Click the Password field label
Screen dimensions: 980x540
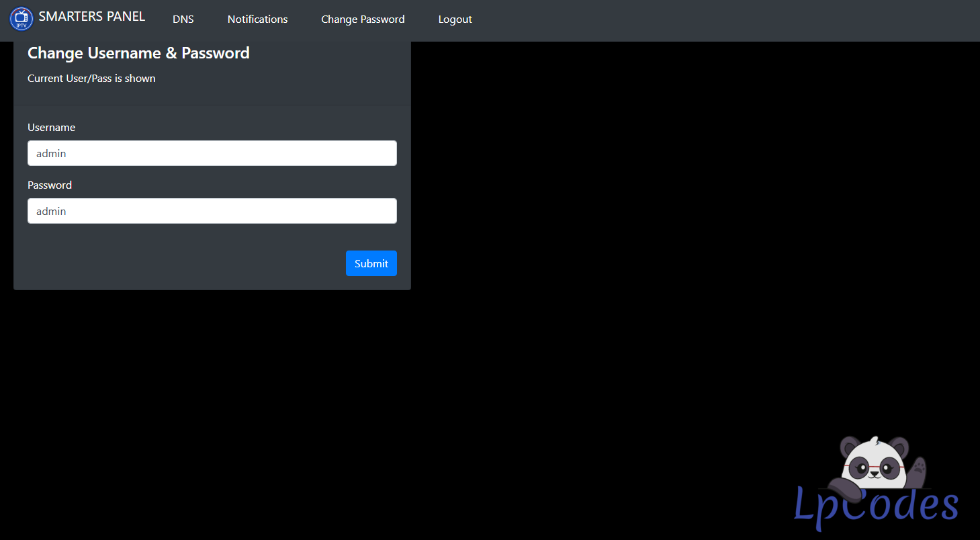(x=50, y=185)
